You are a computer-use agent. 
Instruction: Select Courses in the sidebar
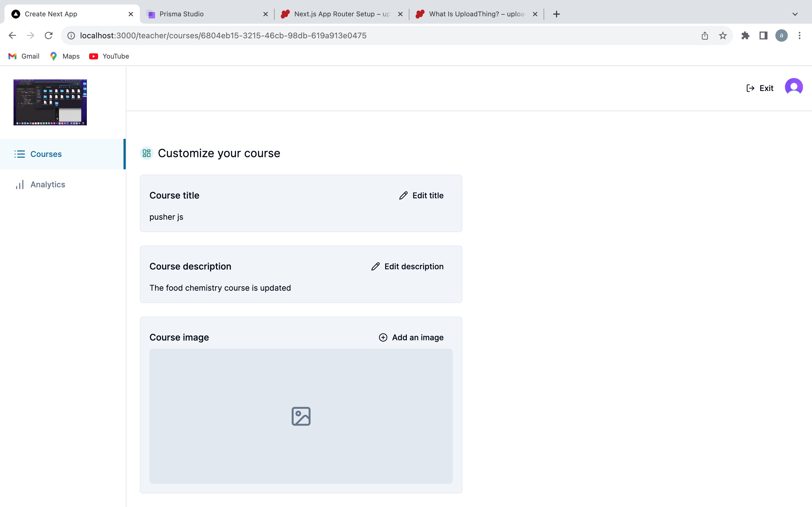click(46, 154)
